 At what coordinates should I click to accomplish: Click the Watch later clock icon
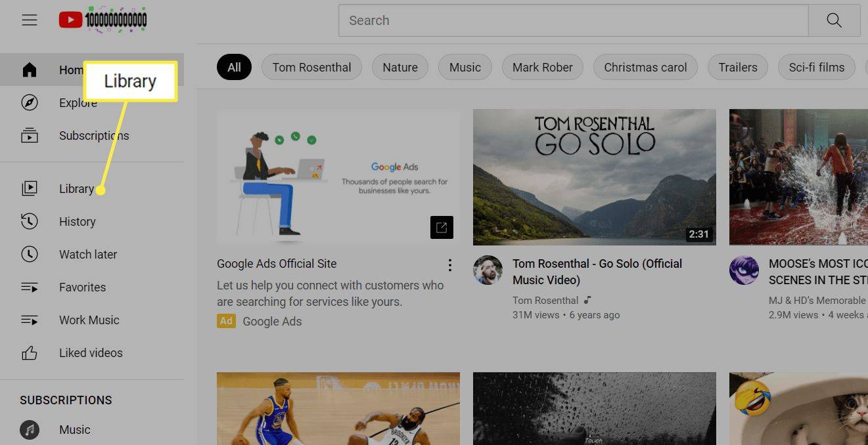pos(30,254)
